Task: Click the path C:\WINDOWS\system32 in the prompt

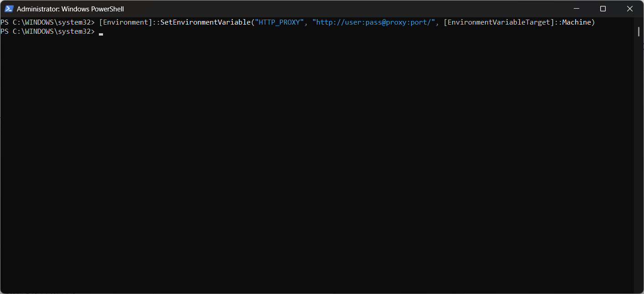Action: 54,22
